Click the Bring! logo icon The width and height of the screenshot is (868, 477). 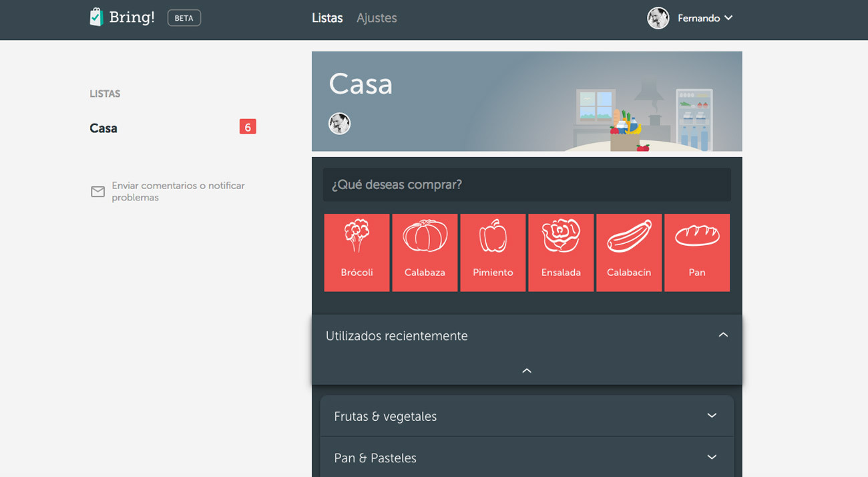coord(97,17)
